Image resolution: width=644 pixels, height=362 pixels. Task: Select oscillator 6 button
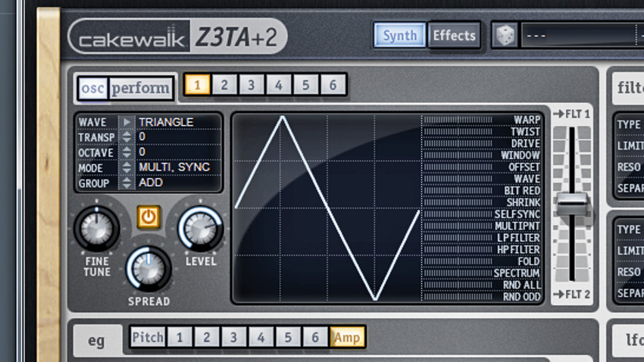(x=333, y=85)
